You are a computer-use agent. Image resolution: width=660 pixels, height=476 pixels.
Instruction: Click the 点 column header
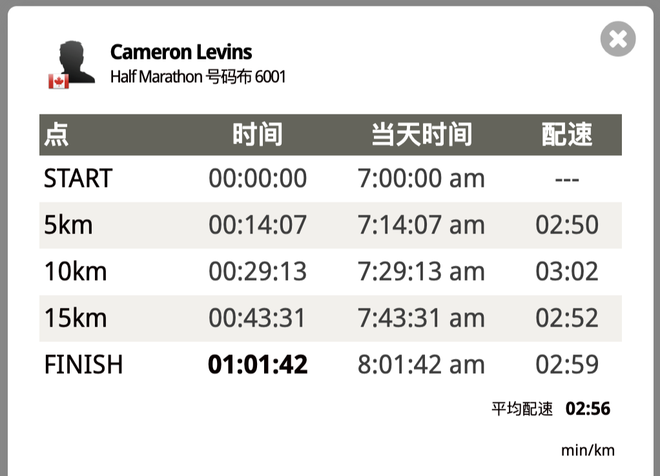coord(56,135)
